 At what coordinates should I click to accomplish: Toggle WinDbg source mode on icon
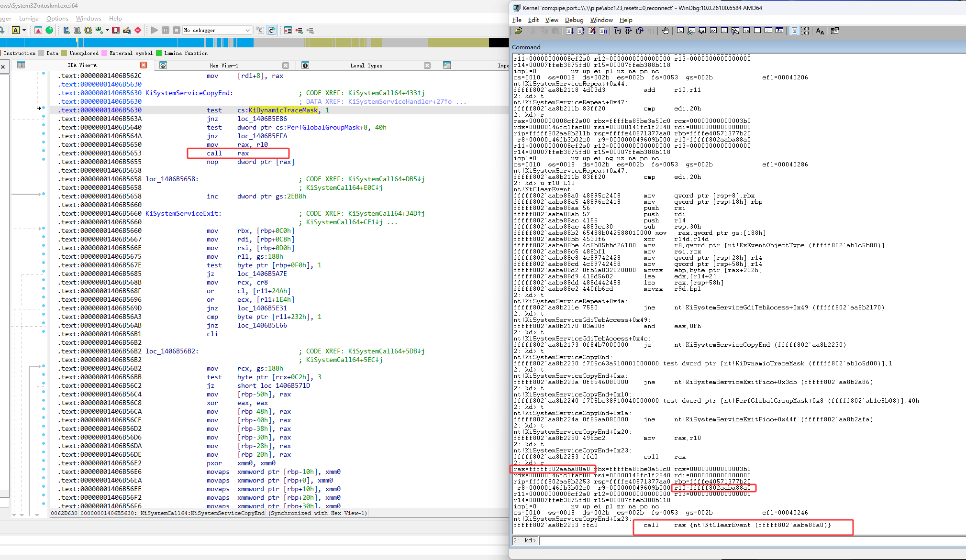coord(794,31)
